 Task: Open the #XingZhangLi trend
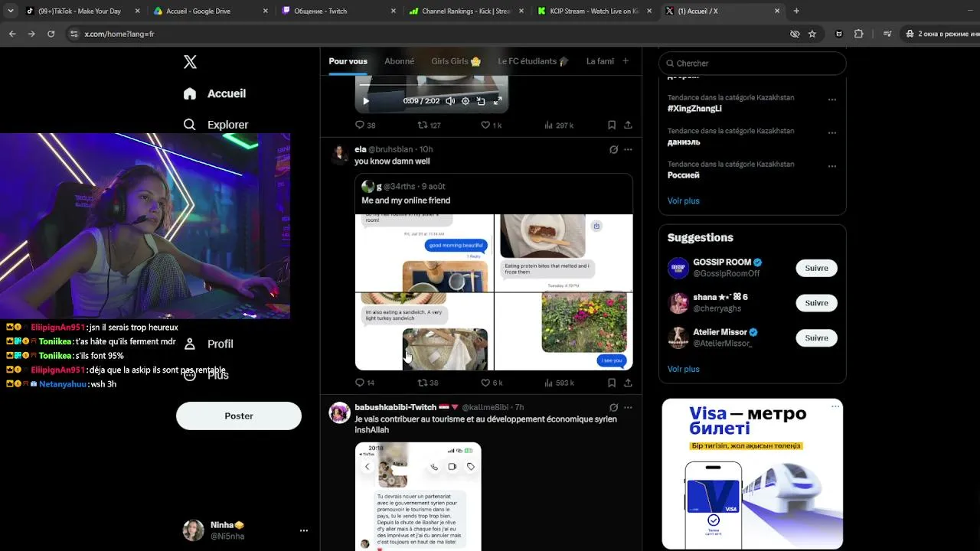pyautogui.click(x=694, y=109)
